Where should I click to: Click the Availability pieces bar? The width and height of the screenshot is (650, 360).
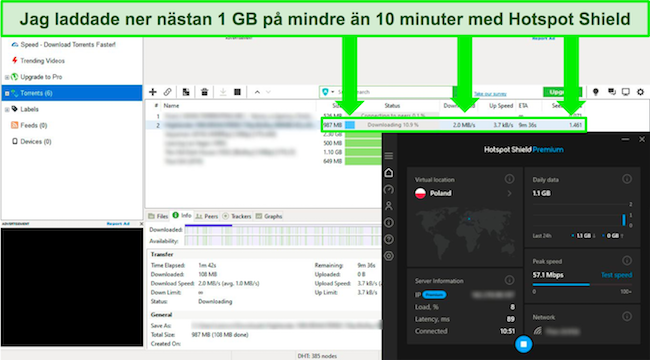(283, 241)
